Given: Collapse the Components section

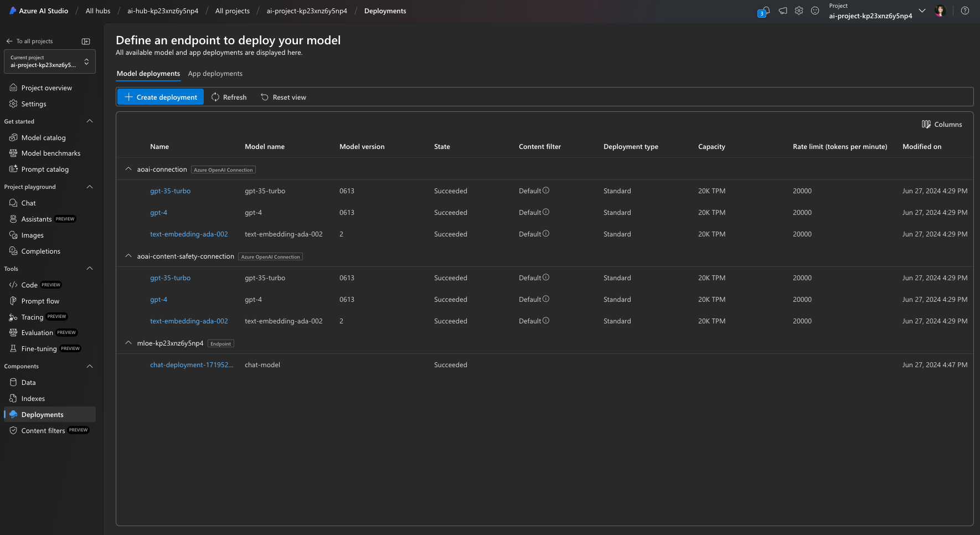Looking at the screenshot, I should tap(90, 366).
